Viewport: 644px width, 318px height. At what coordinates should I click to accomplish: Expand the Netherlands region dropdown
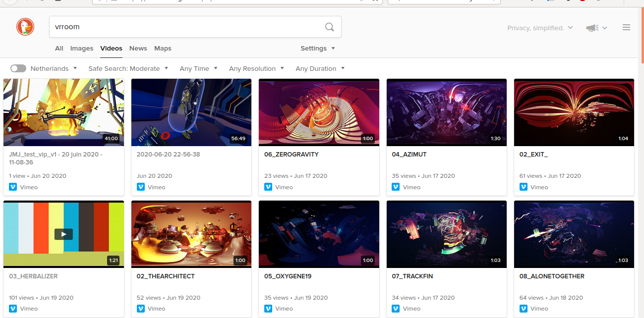pyautogui.click(x=54, y=68)
